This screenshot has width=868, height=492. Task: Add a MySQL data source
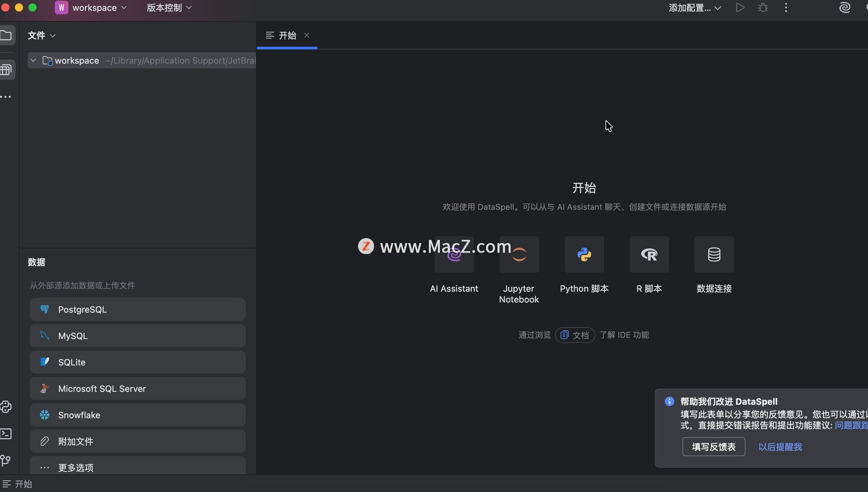pyautogui.click(x=138, y=336)
